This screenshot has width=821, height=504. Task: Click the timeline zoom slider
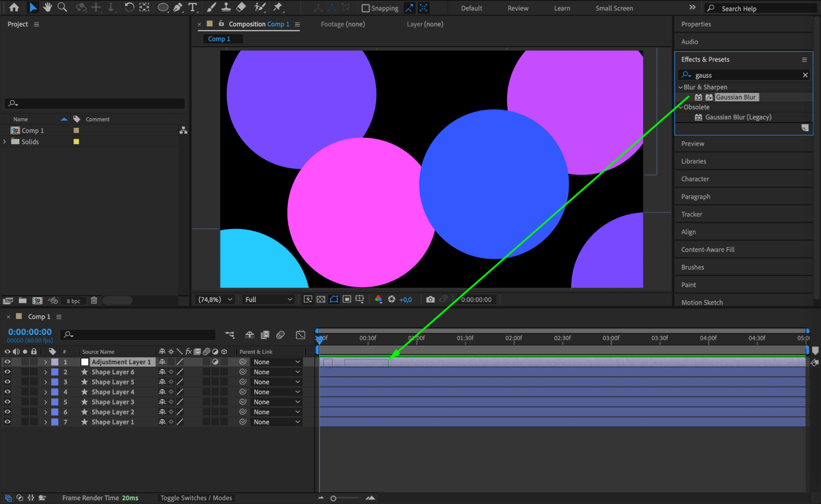tap(333, 498)
